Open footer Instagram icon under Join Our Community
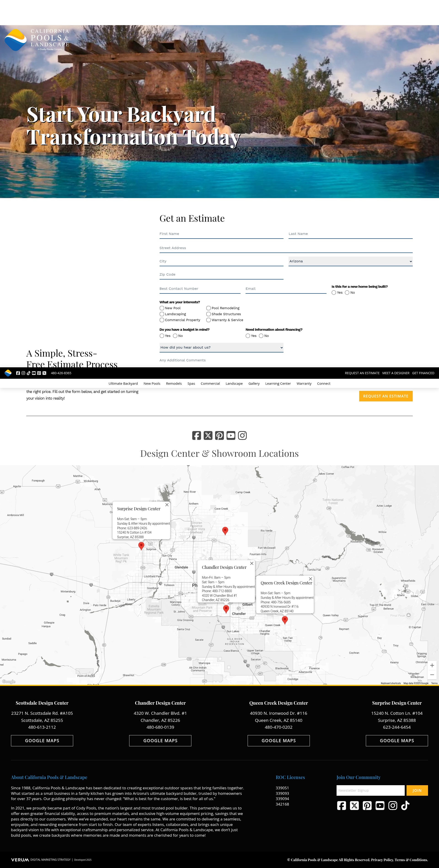Image resolution: width=439 pixels, height=868 pixels. [x=393, y=805]
